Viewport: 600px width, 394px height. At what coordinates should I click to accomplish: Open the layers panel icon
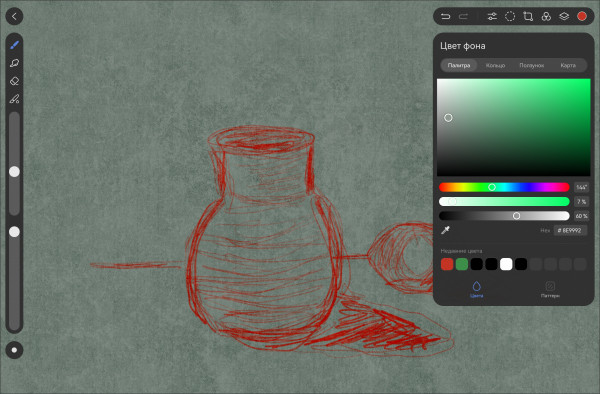[x=564, y=16]
